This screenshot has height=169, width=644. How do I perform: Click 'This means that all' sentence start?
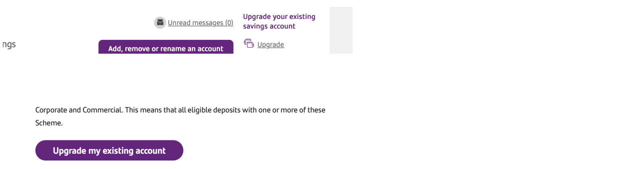(x=155, y=110)
